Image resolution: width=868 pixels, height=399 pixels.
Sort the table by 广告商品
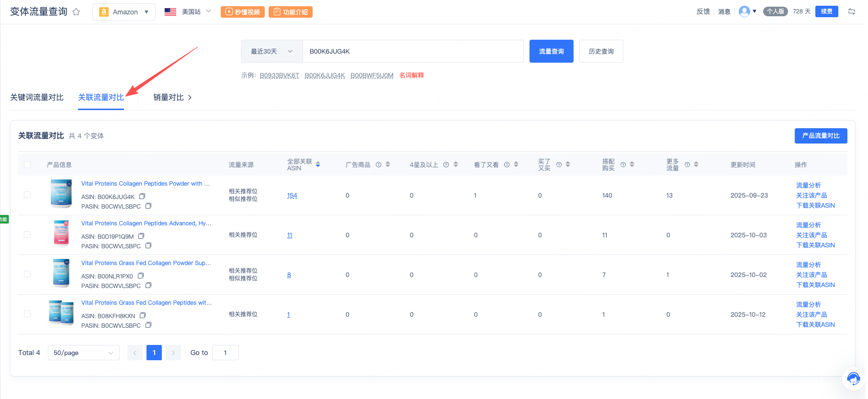[388, 165]
